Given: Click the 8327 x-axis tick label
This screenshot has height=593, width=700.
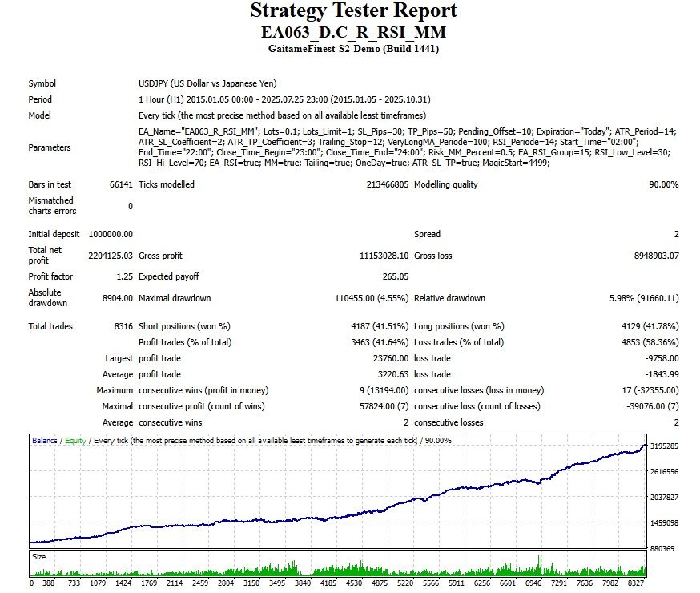Looking at the screenshot, I should tap(635, 583).
